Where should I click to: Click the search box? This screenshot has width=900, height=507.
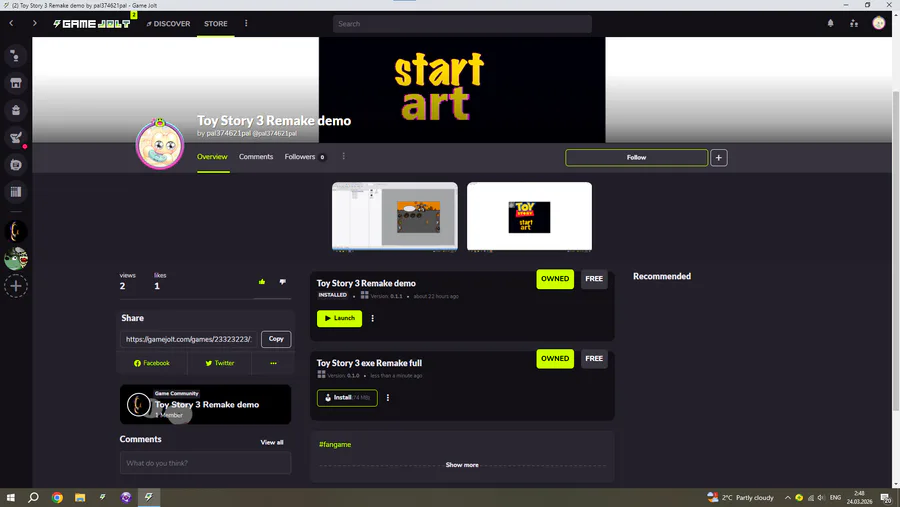pos(462,24)
